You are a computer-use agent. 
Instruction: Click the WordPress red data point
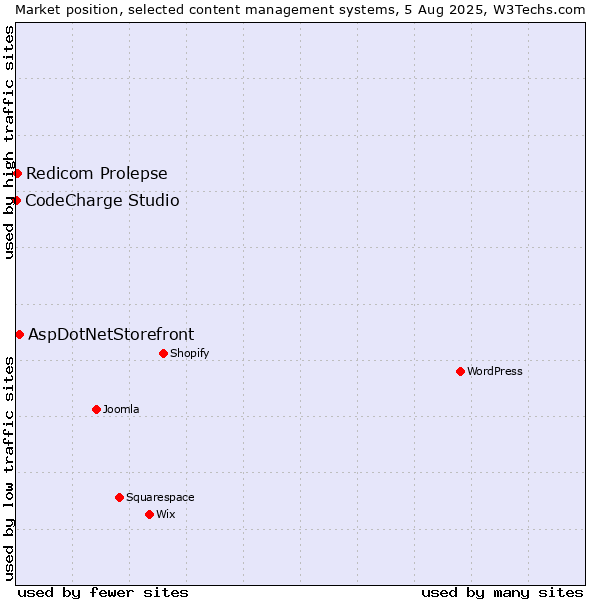coord(460,371)
